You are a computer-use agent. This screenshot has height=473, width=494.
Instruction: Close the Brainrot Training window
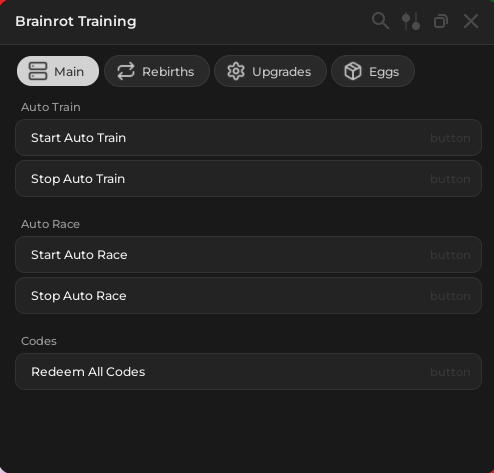471,21
